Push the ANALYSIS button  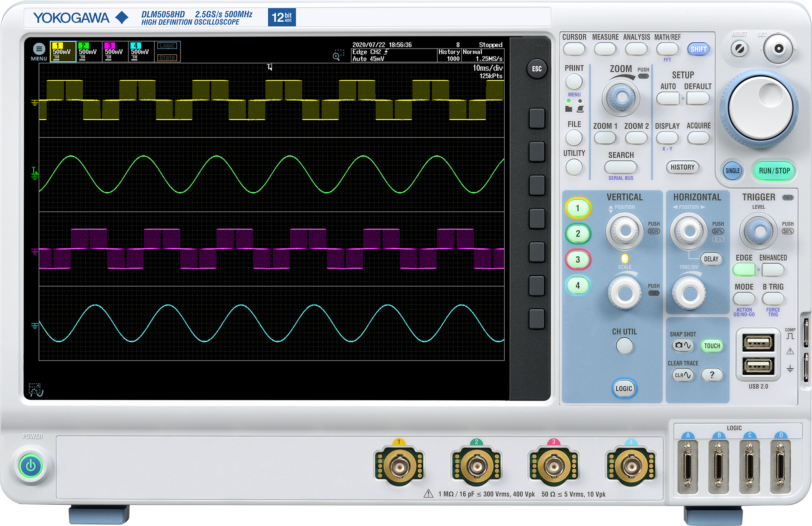pyautogui.click(x=636, y=49)
